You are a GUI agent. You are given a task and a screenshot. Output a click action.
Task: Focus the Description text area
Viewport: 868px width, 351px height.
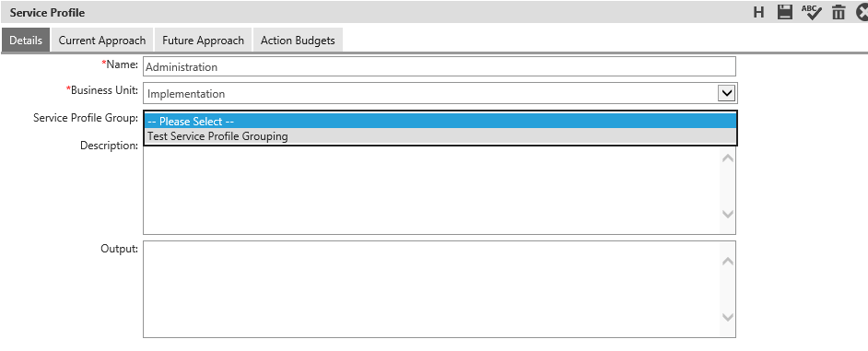[x=432, y=190]
